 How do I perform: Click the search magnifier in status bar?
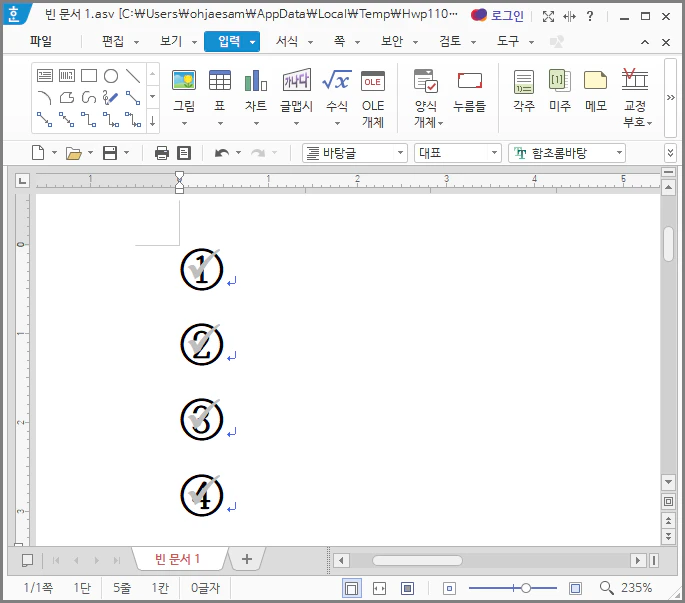(606, 588)
